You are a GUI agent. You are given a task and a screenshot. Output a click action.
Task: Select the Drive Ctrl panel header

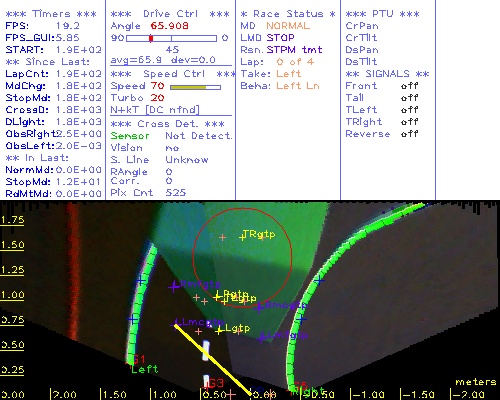tap(170, 14)
